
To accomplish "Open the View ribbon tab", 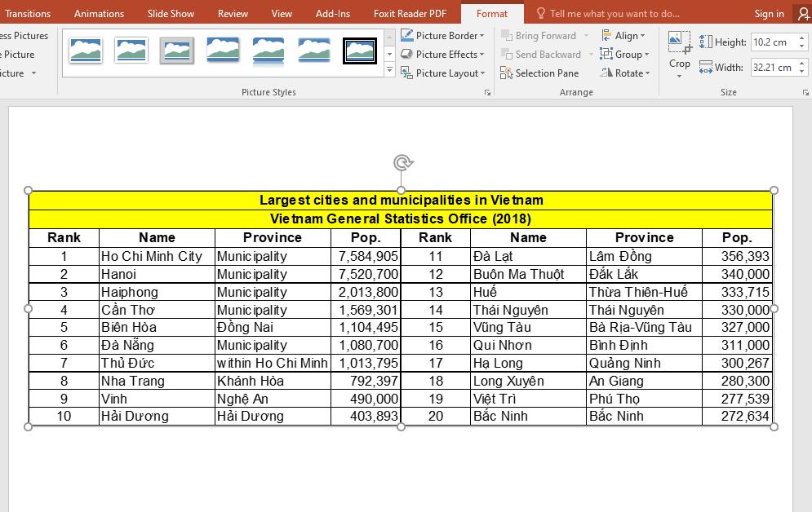I will [282, 13].
